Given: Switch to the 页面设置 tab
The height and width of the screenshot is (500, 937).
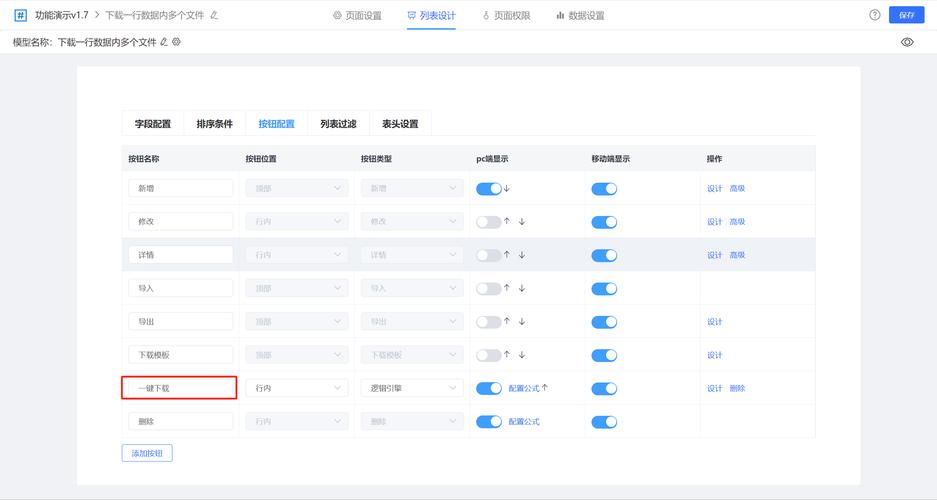Looking at the screenshot, I should (357, 16).
